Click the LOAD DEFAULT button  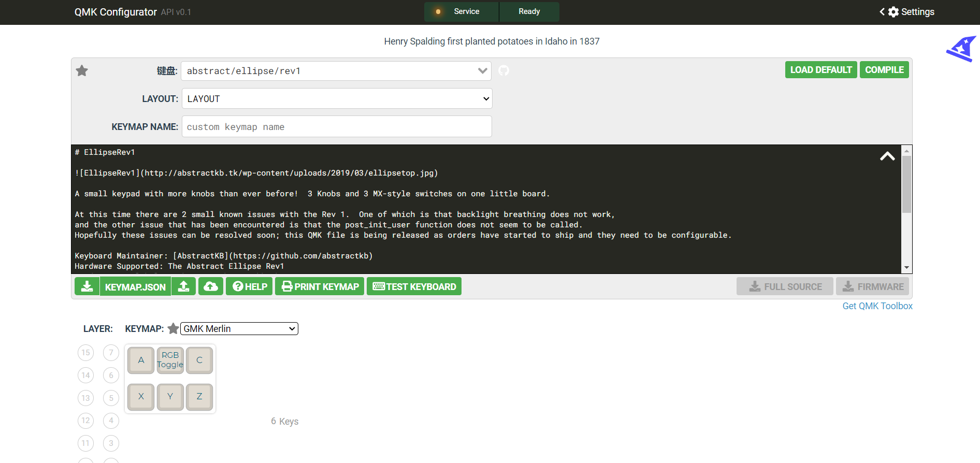(x=821, y=70)
